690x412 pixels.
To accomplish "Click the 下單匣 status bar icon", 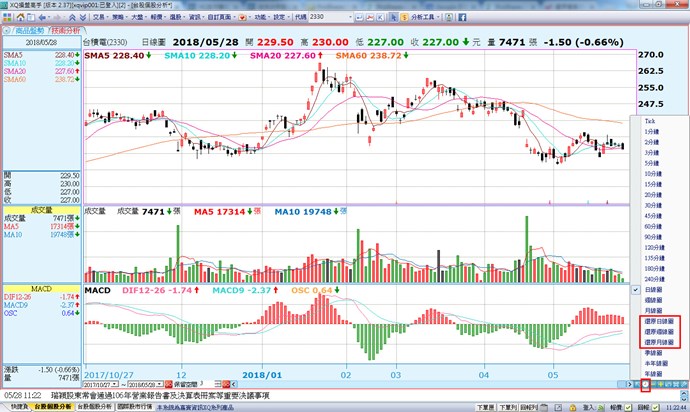I will tap(485, 407).
